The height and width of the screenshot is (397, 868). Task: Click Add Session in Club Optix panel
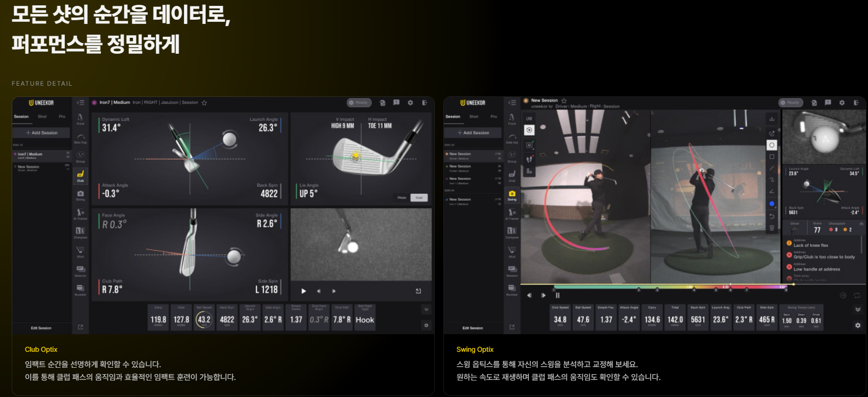[x=41, y=133]
